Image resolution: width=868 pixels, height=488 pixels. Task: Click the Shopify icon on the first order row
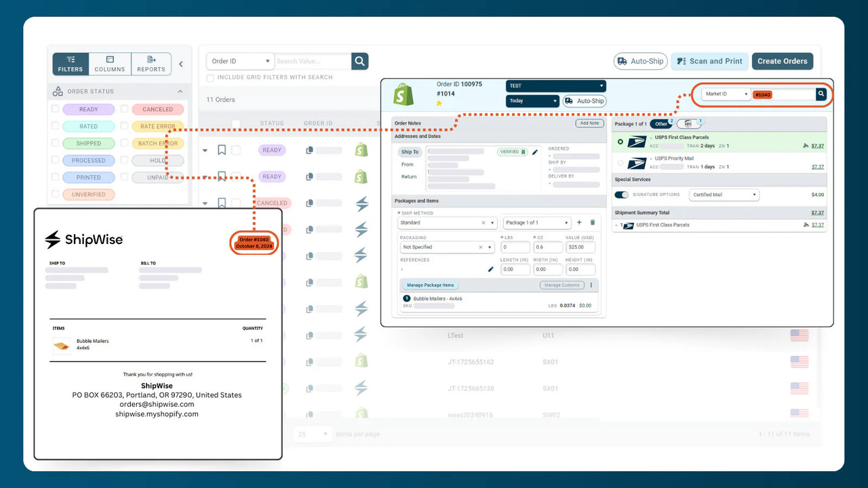point(361,150)
